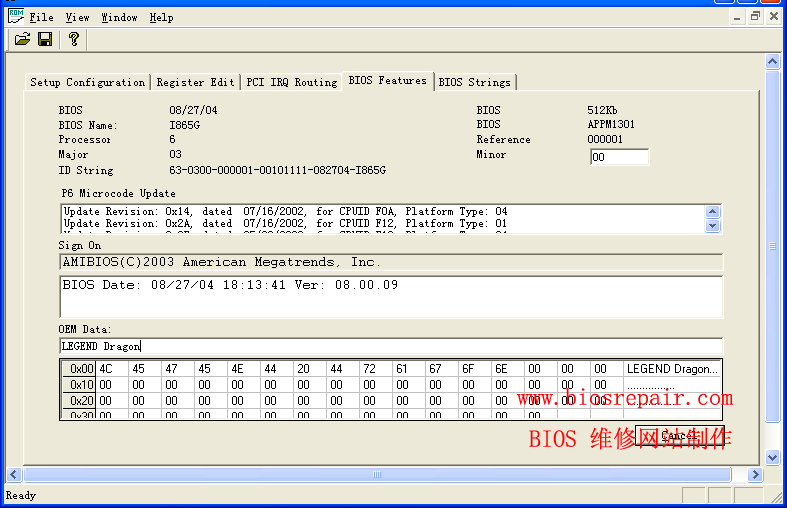Switch to Setup Configuration tab
The width and height of the screenshot is (787, 508).
click(88, 82)
